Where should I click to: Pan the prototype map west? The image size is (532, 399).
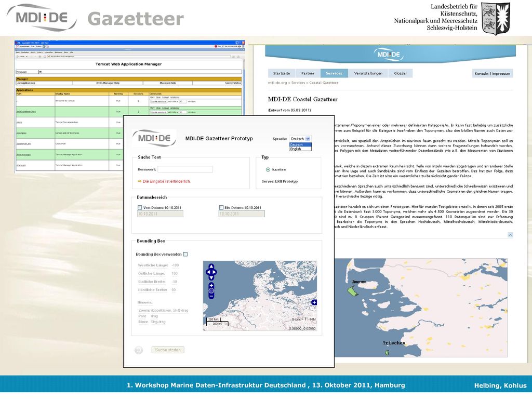point(208,272)
